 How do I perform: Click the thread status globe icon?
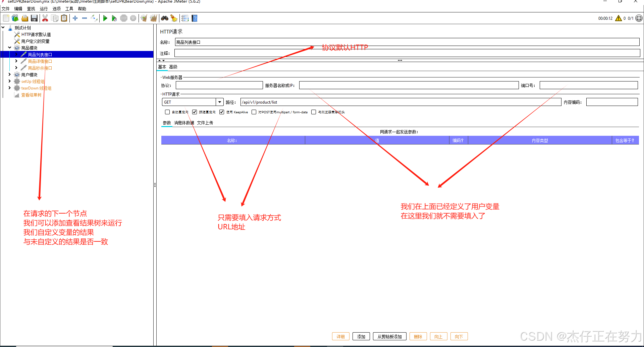click(639, 18)
